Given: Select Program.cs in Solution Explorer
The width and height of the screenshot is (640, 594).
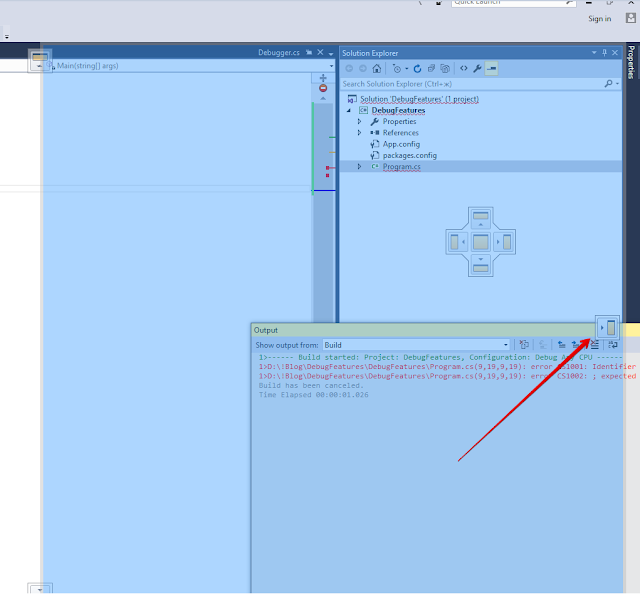Looking at the screenshot, I should tap(402, 167).
